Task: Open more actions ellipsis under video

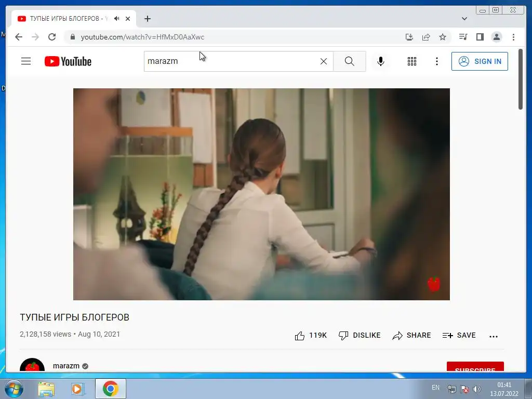Action: click(x=494, y=336)
